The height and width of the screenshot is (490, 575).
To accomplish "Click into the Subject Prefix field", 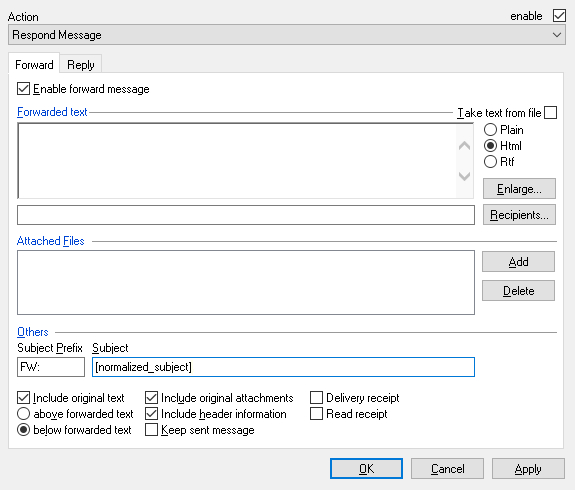I will pyautogui.click(x=51, y=367).
